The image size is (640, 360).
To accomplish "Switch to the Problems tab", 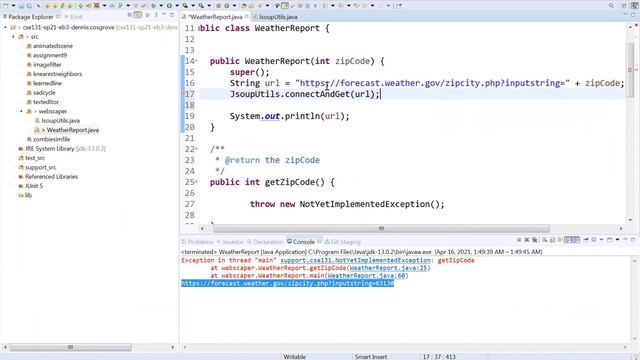I will pyautogui.click(x=197, y=242).
